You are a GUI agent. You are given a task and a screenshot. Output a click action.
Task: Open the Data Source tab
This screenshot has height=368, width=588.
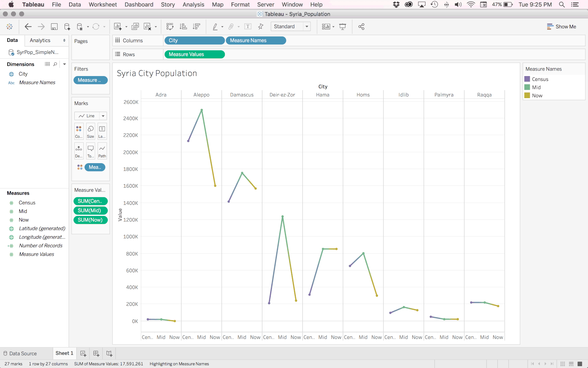(20, 353)
